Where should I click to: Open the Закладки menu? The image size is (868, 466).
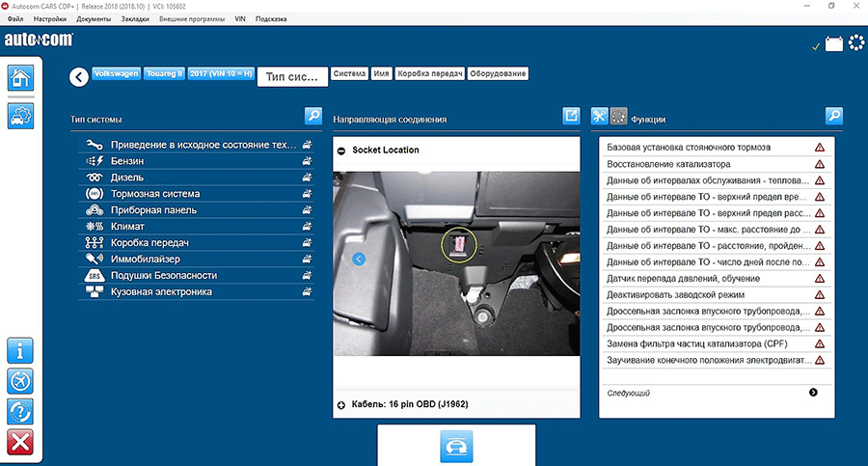point(135,19)
